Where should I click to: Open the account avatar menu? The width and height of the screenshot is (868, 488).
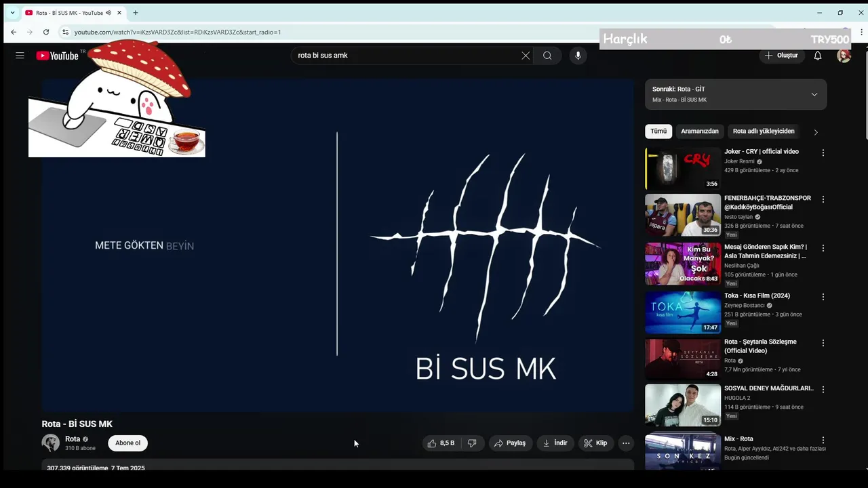(x=844, y=56)
